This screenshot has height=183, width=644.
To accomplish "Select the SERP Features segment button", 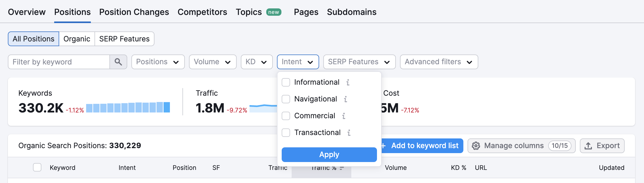I will pyautogui.click(x=124, y=39).
